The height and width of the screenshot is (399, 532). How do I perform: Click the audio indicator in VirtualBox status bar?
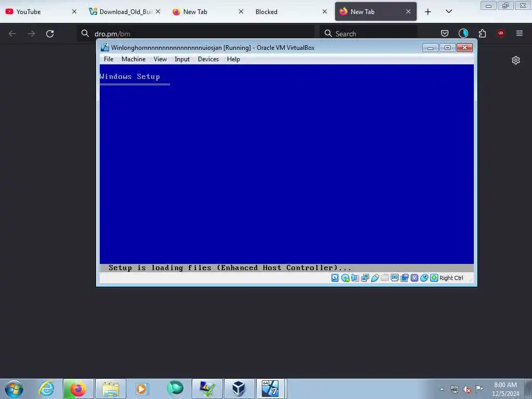[x=355, y=278]
